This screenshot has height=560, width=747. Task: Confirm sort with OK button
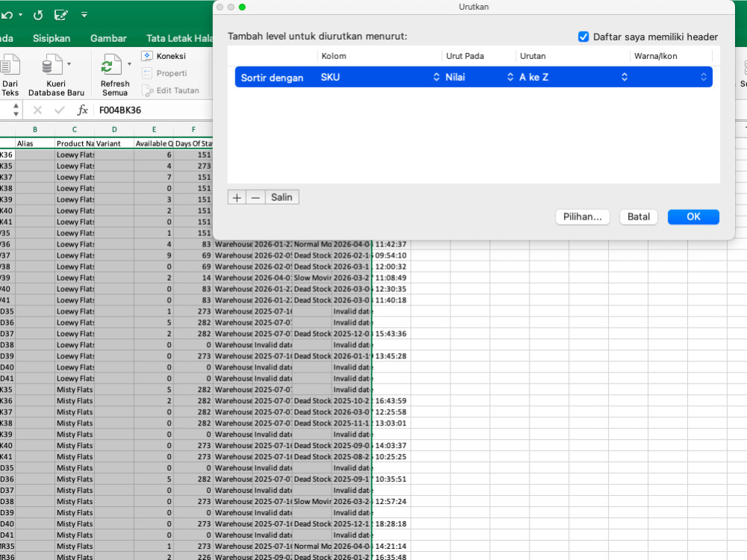click(x=693, y=217)
